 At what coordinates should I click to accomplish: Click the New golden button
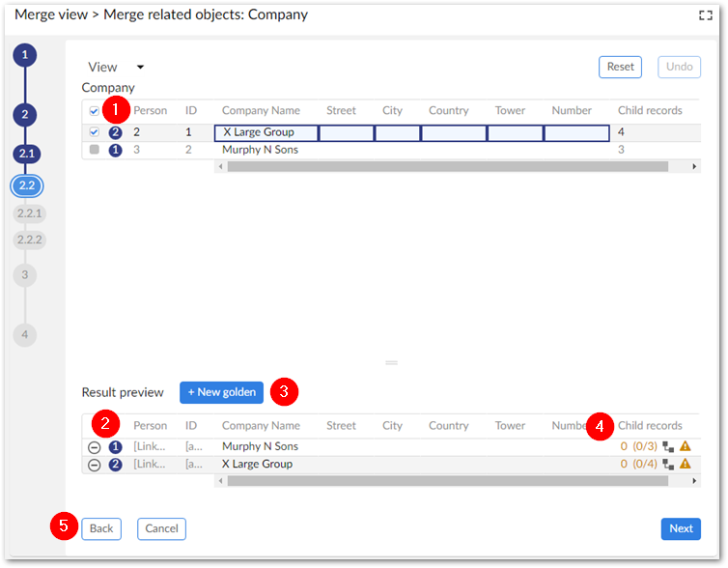[x=221, y=392]
